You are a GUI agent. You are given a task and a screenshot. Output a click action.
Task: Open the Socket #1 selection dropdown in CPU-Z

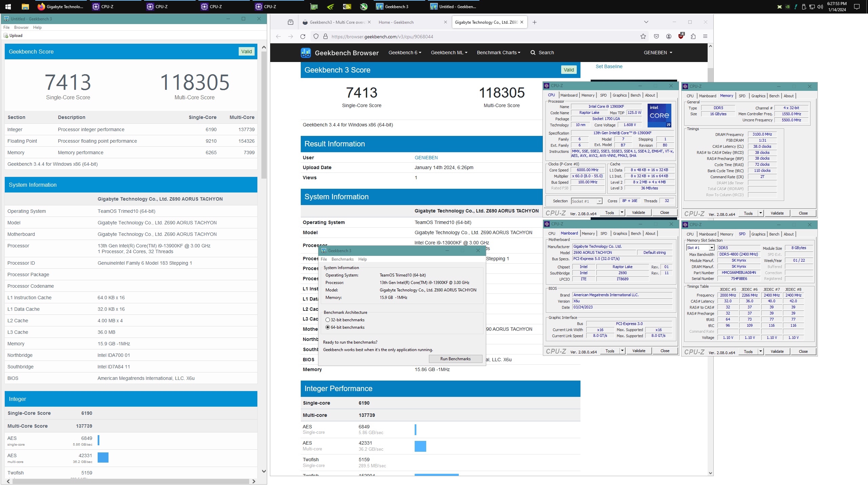point(587,201)
